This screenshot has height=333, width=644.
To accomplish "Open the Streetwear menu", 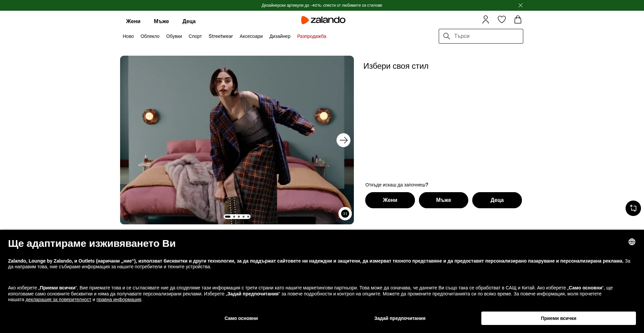I will click(221, 36).
